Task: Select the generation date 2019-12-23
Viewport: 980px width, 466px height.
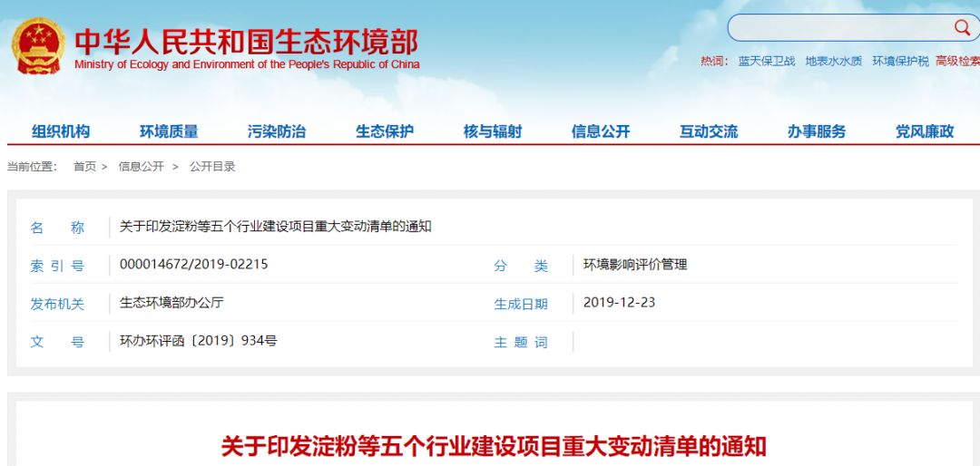Action: [620, 302]
